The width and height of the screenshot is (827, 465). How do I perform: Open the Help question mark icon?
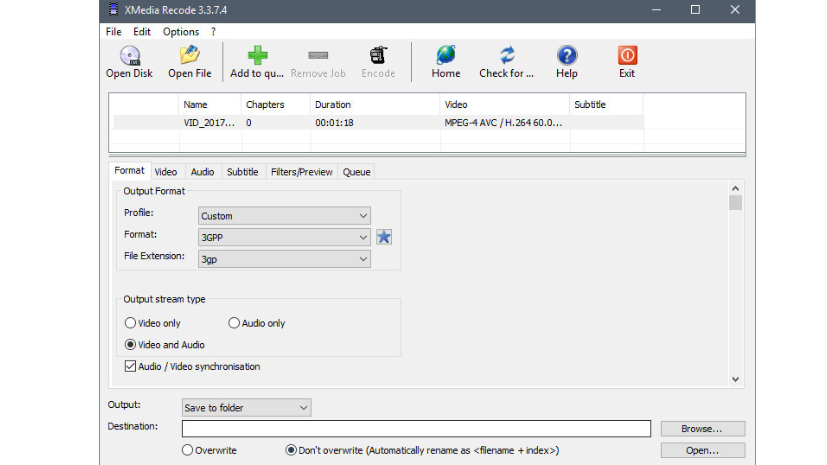pos(567,56)
